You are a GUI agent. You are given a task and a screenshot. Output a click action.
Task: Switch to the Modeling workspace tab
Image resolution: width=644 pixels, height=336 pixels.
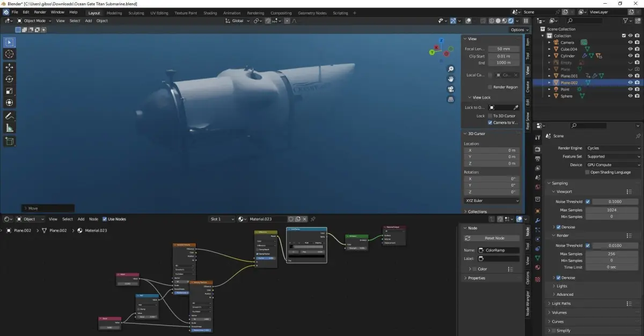(x=114, y=13)
